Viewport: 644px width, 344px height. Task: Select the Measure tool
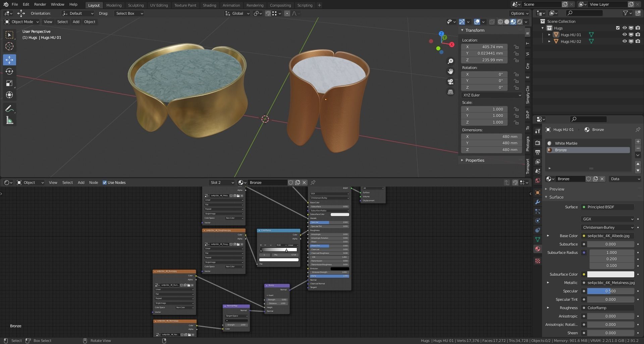pos(9,120)
